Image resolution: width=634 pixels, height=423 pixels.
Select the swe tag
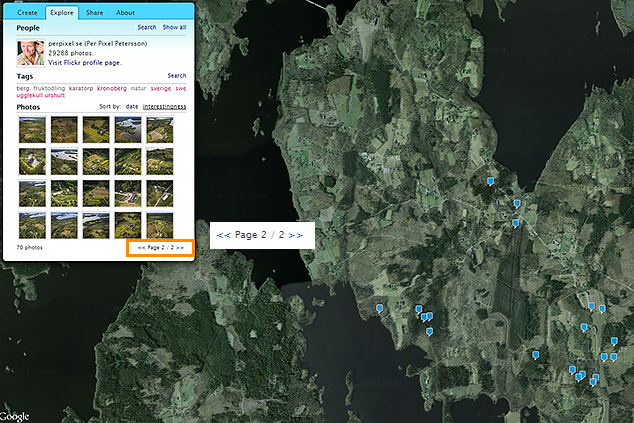click(x=181, y=88)
